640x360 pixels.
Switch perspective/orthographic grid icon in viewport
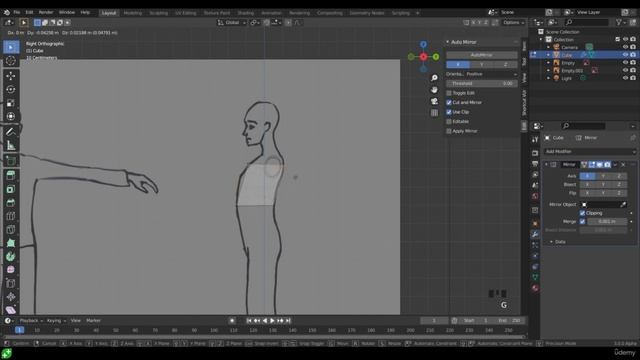434,113
